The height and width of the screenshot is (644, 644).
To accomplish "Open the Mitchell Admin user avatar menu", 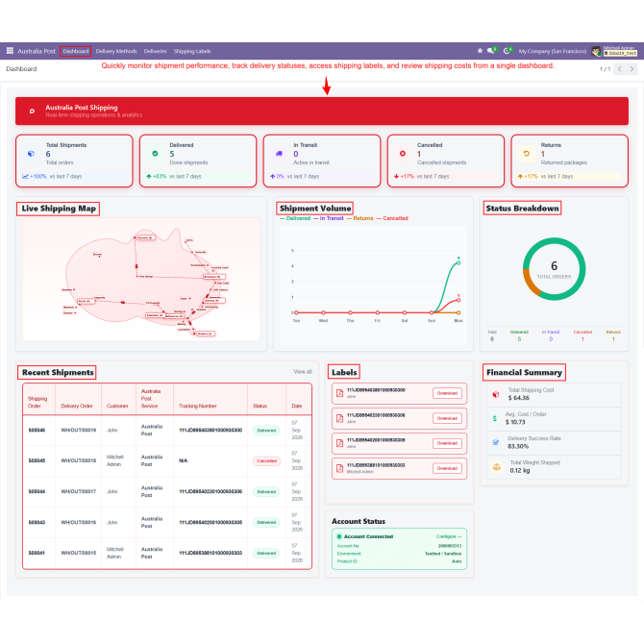I will 596,51.
